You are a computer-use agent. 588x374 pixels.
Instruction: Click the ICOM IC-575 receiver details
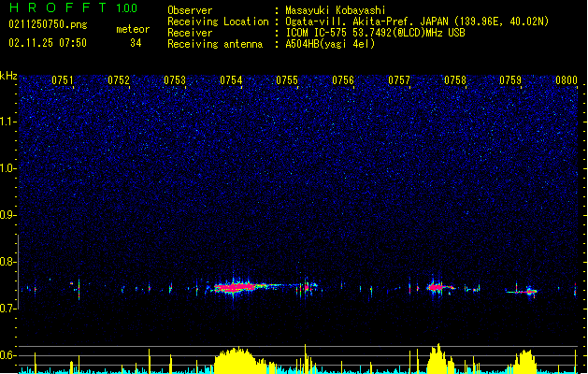pyautogui.click(x=375, y=33)
